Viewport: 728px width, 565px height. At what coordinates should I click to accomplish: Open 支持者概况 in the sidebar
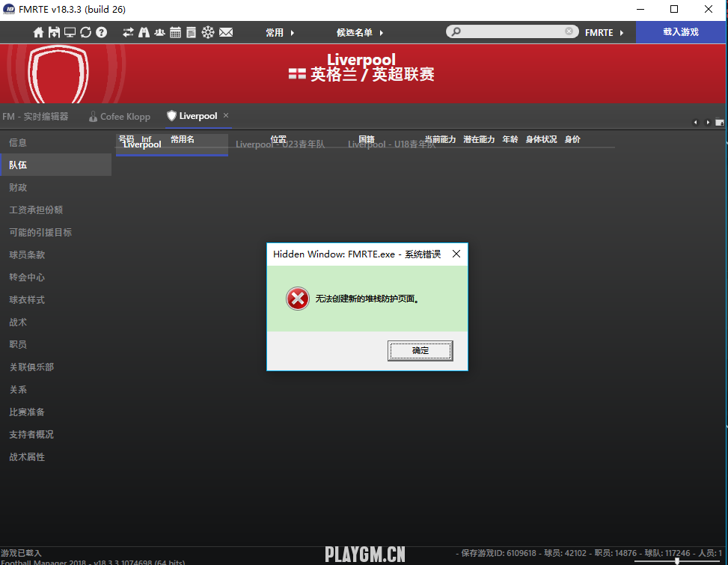55,435
